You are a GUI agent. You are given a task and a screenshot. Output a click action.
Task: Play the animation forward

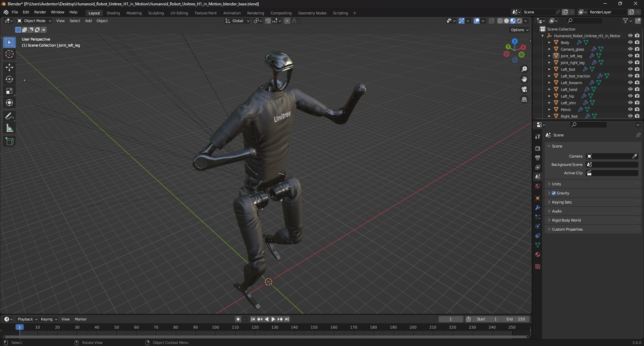click(x=273, y=319)
